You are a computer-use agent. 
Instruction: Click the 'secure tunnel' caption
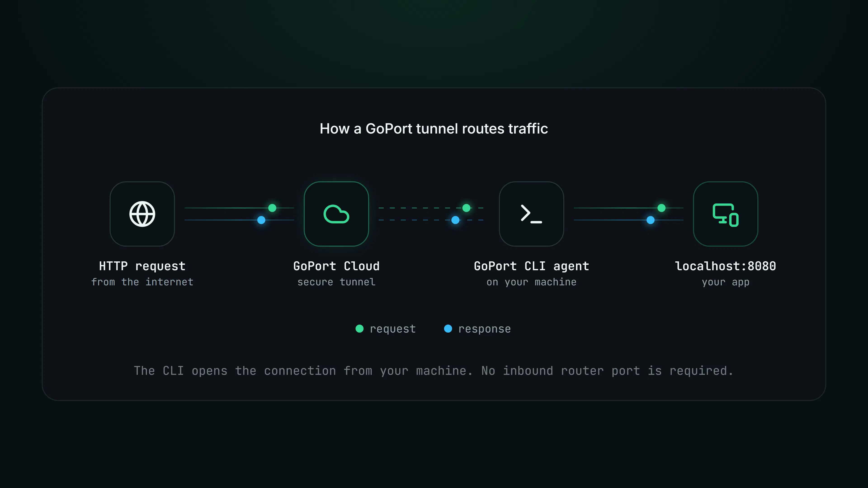pos(336,282)
